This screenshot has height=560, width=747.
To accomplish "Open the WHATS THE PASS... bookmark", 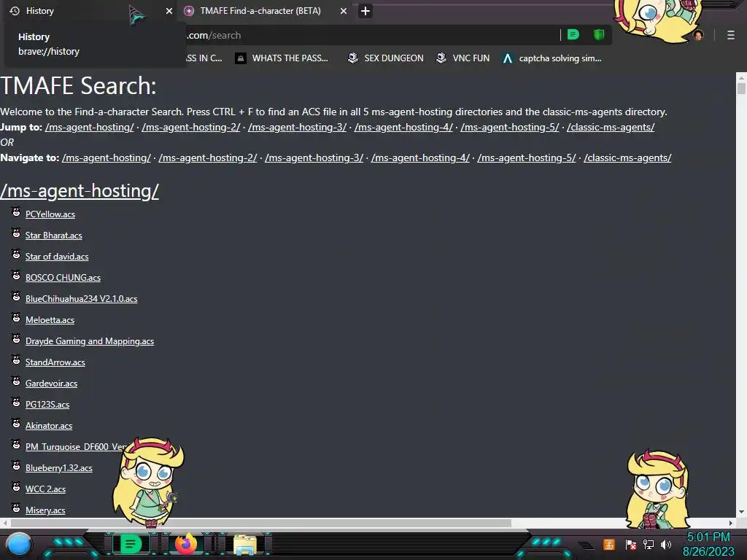I will [x=282, y=58].
